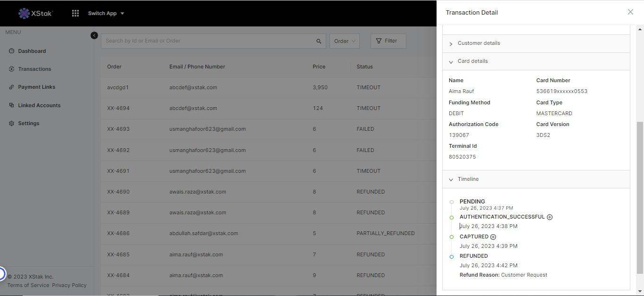Click the search magnifier icon
The height and width of the screenshot is (296, 644).
[x=319, y=41]
